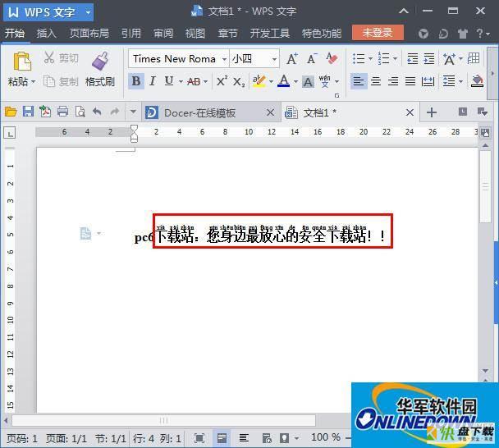
Task: Open the 特色功能 tab
Action: (x=322, y=33)
